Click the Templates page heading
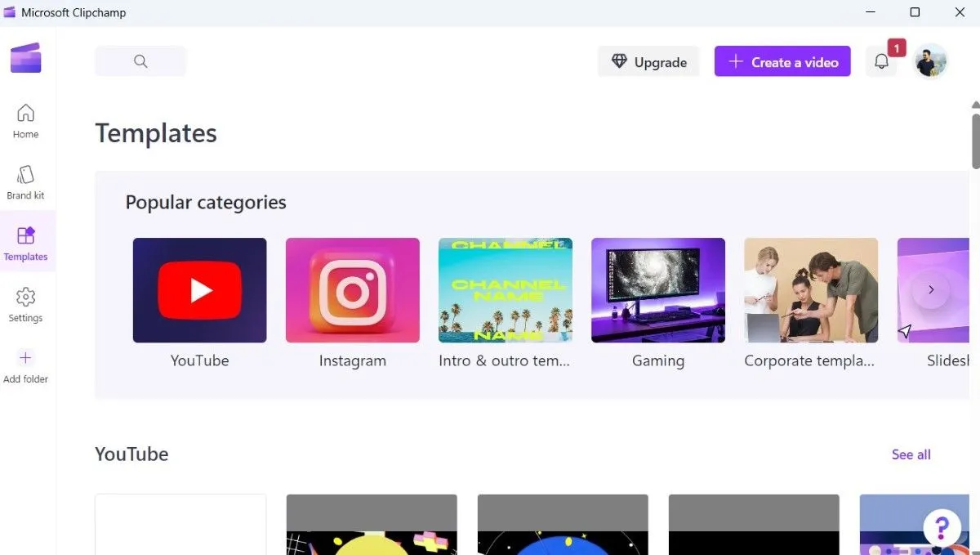The width and height of the screenshot is (980, 555). coord(156,132)
